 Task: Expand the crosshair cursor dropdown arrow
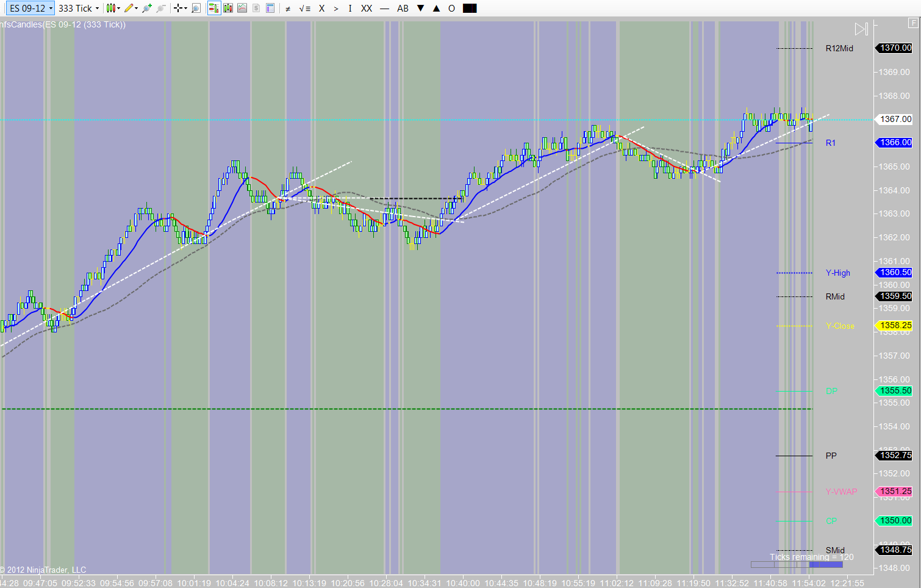point(185,9)
